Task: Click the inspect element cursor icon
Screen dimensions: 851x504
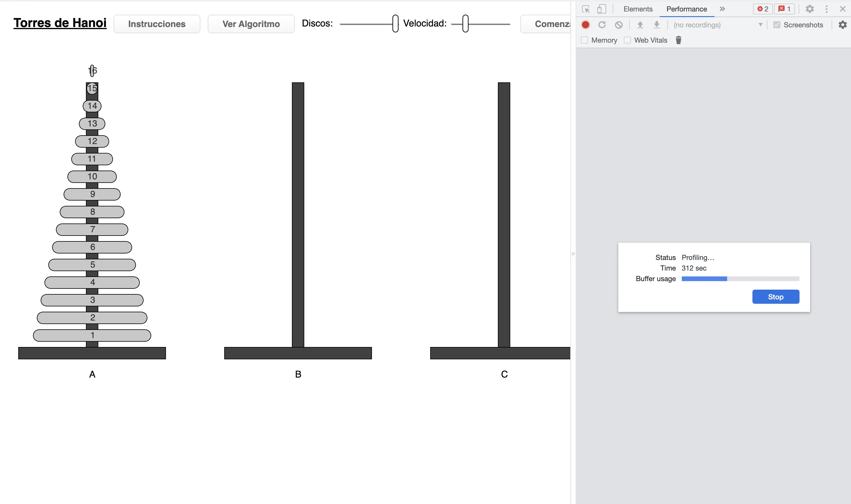Action: pyautogui.click(x=586, y=9)
